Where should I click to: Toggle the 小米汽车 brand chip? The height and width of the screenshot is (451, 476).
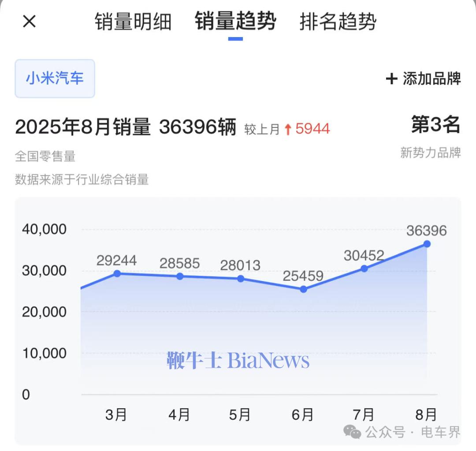[x=55, y=78]
